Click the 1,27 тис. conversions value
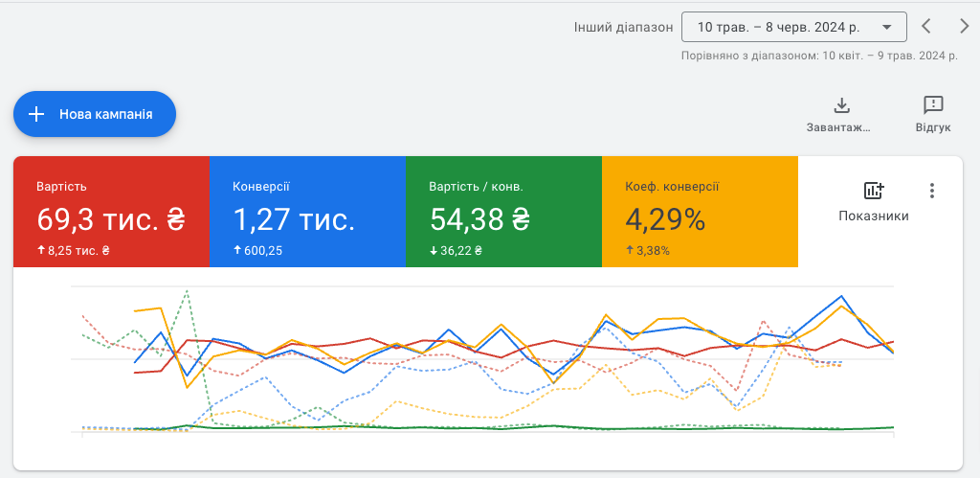The width and height of the screenshot is (980, 478). (x=294, y=220)
